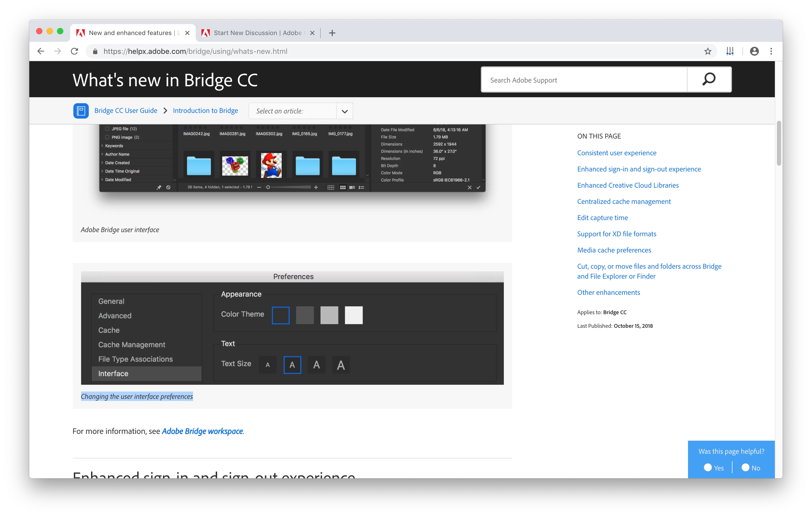Screen dimensions: 812x517
Task: Bookmark this page with the star icon
Action: [x=707, y=51]
